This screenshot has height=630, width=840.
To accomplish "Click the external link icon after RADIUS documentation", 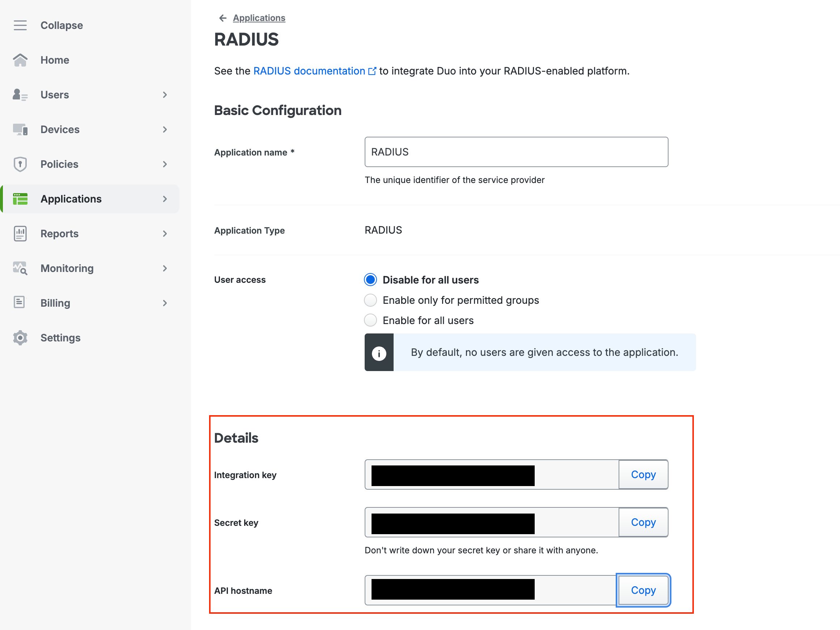I will 372,71.
